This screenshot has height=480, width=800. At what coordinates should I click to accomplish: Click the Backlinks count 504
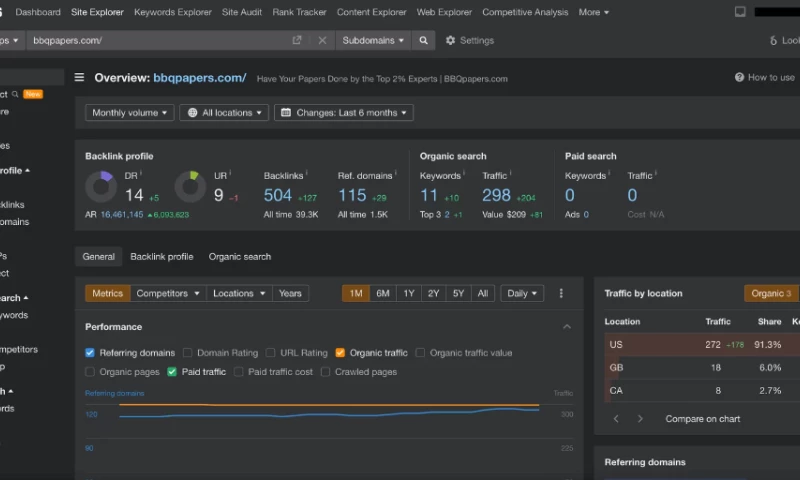pos(278,195)
